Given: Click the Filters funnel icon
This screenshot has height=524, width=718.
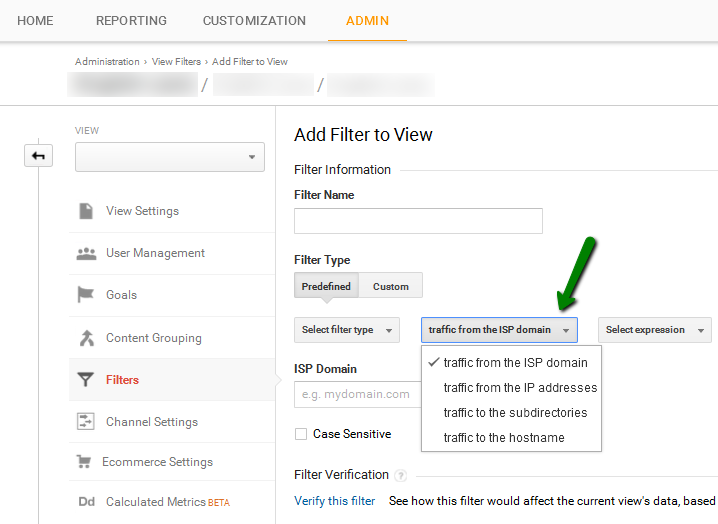Looking at the screenshot, I should click(86, 380).
